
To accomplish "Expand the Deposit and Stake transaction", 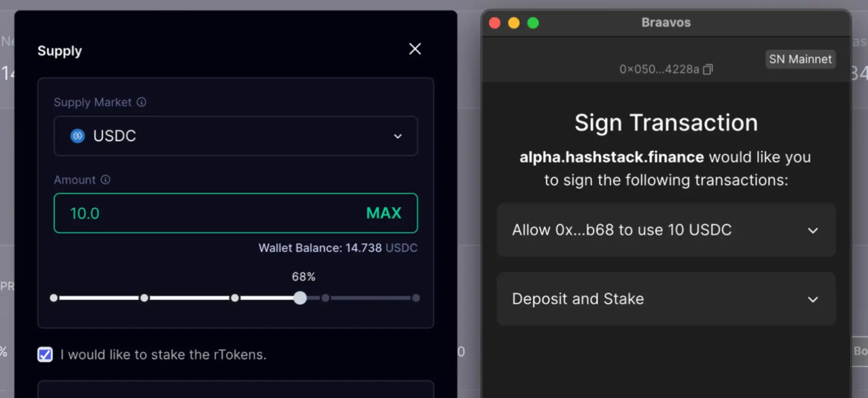I will pos(813,299).
